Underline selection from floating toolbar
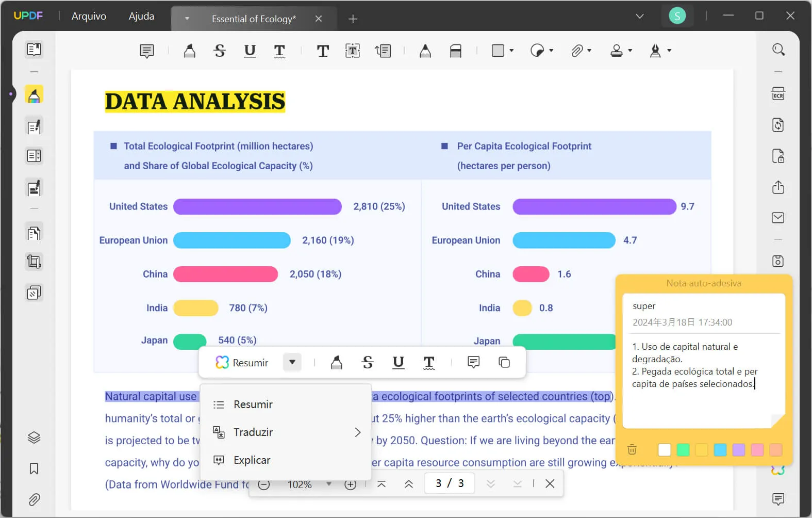The width and height of the screenshot is (812, 518). coord(398,362)
